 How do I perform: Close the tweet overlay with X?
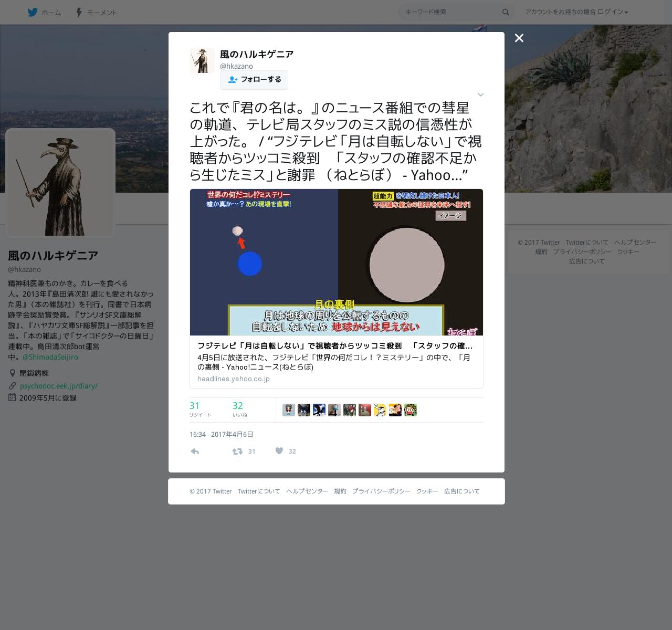[x=519, y=38]
